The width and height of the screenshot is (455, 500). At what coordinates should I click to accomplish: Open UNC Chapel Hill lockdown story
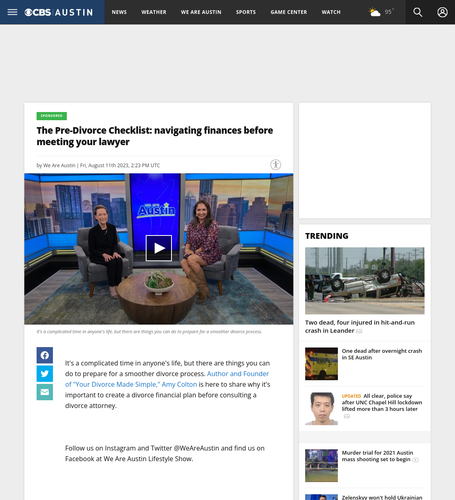[x=382, y=402]
